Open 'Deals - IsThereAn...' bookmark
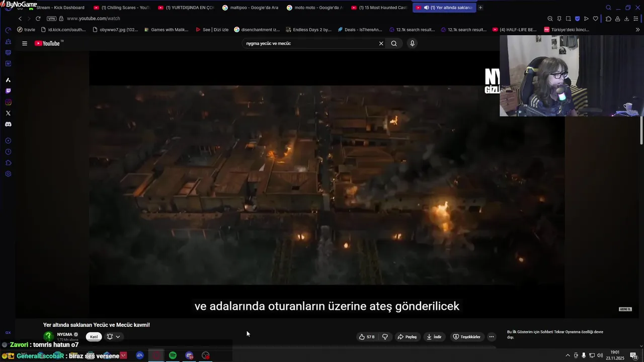Viewport: 644px width, 362px height. click(360, 30)
